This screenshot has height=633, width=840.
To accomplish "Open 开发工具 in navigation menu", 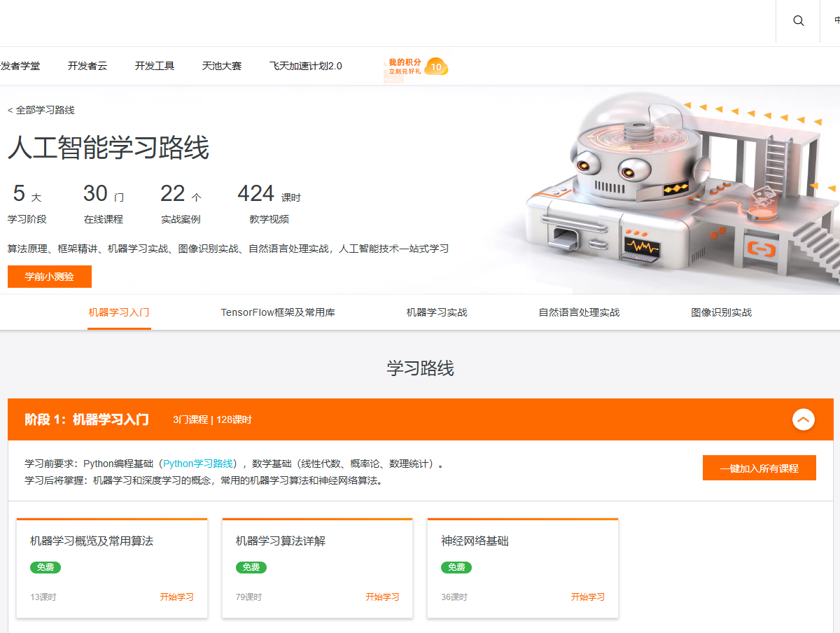I will [x=155, y=66].
